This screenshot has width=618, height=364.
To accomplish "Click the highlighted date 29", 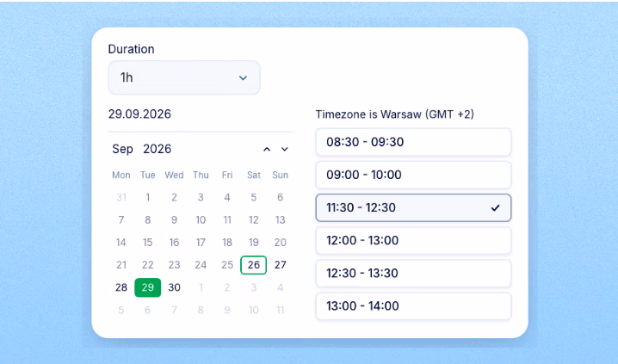I will (x=148, y=287).
